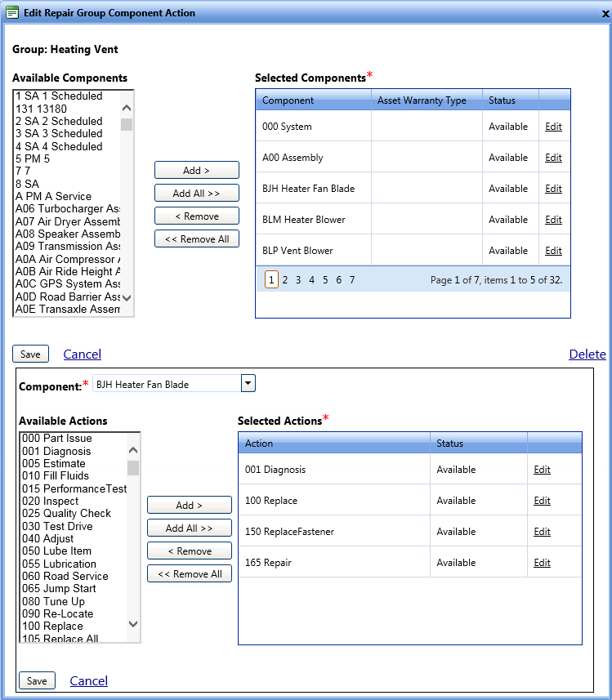
Task: Click Available Actions scroll up arrow
Action: (x=133, y=450)
